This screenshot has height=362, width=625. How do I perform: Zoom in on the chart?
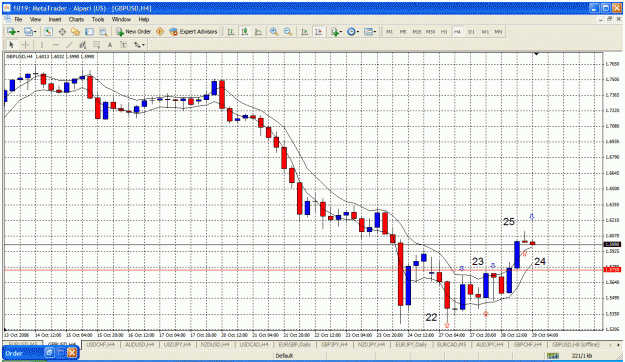point(274,31)
